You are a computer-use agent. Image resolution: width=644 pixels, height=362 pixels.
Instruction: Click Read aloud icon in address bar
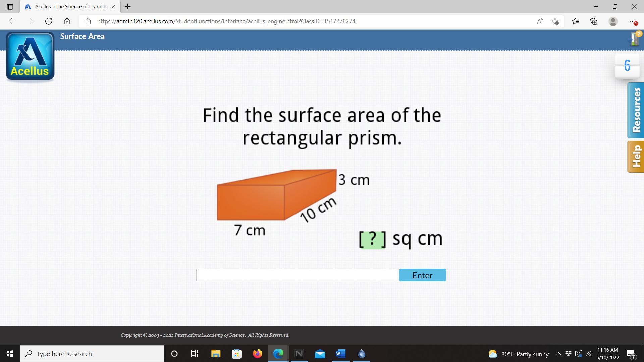coord(540,21)
